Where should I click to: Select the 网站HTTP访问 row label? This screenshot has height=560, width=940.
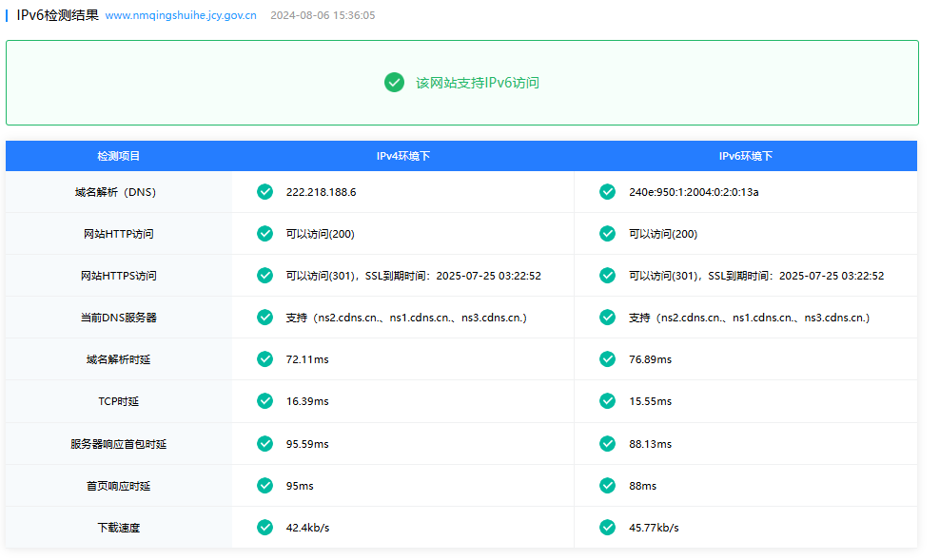pyautogui.click(x=119, y=234)
